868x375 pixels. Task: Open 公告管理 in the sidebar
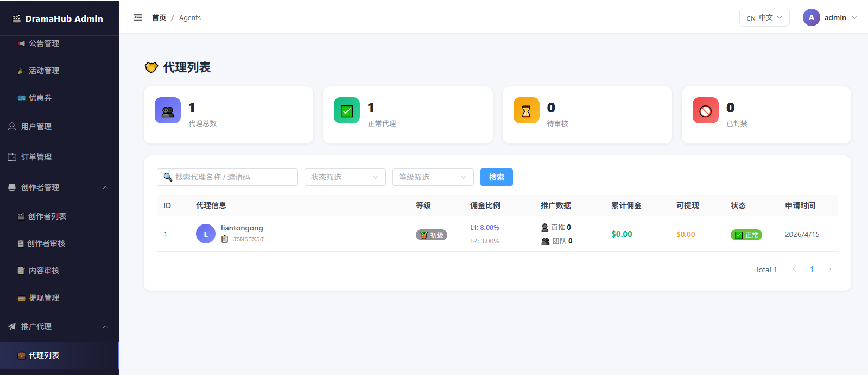(60, 43)
